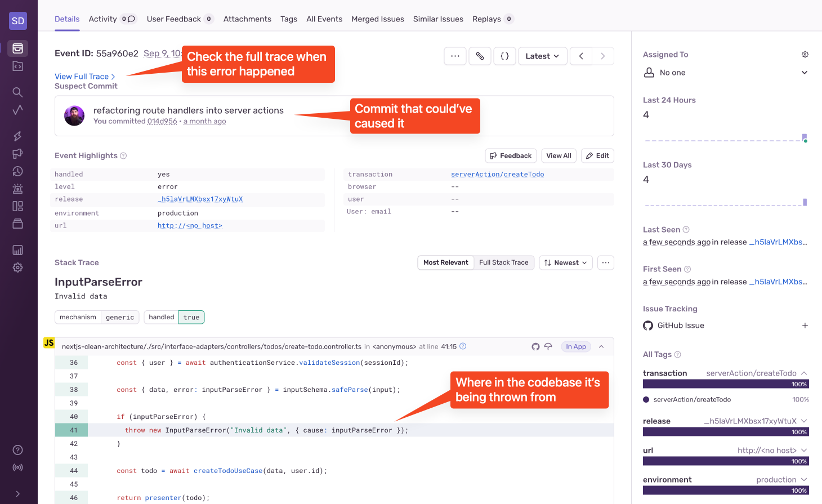822x504 pixels.
Task: Open the Newest sort dropdown
Action: (566, 262)
